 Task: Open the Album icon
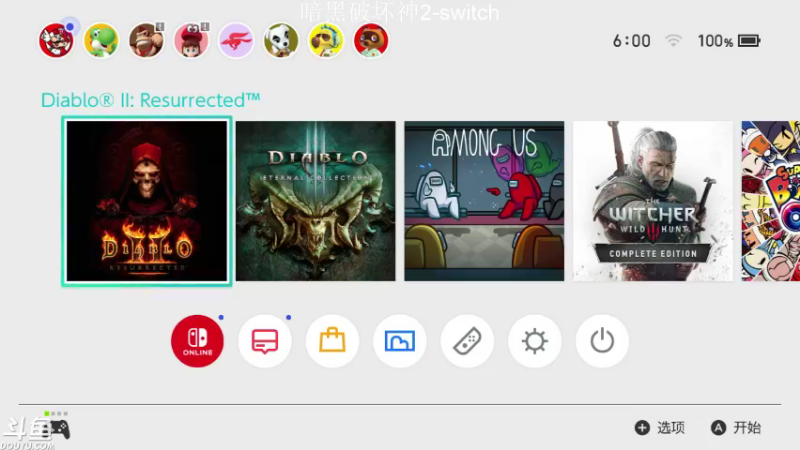tap(399, 341)
